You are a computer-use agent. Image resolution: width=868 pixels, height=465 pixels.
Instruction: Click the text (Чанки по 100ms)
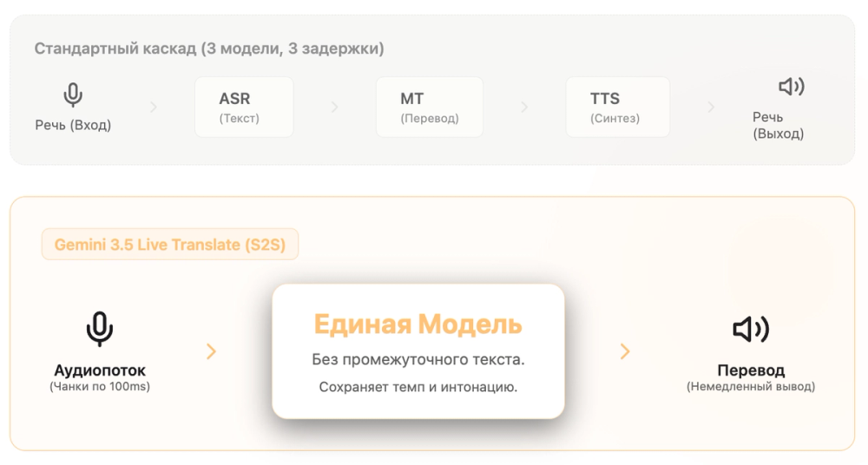pos(100,386)
